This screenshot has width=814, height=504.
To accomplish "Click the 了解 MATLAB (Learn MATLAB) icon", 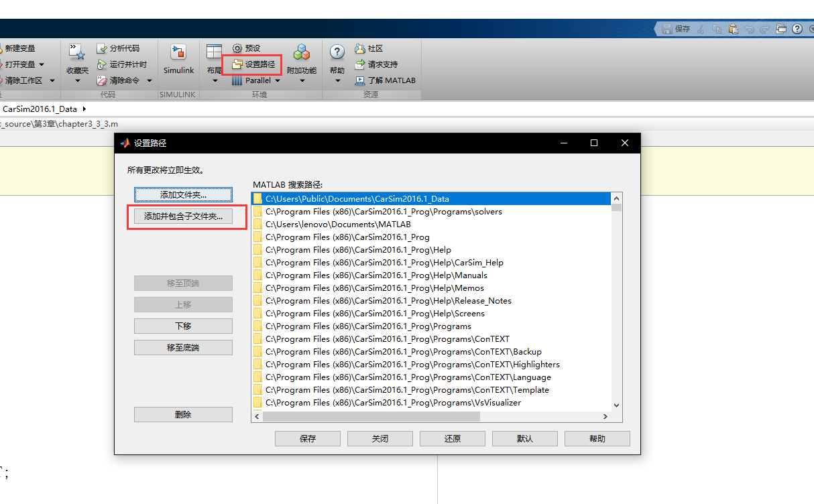I will (x=360, y=80).
